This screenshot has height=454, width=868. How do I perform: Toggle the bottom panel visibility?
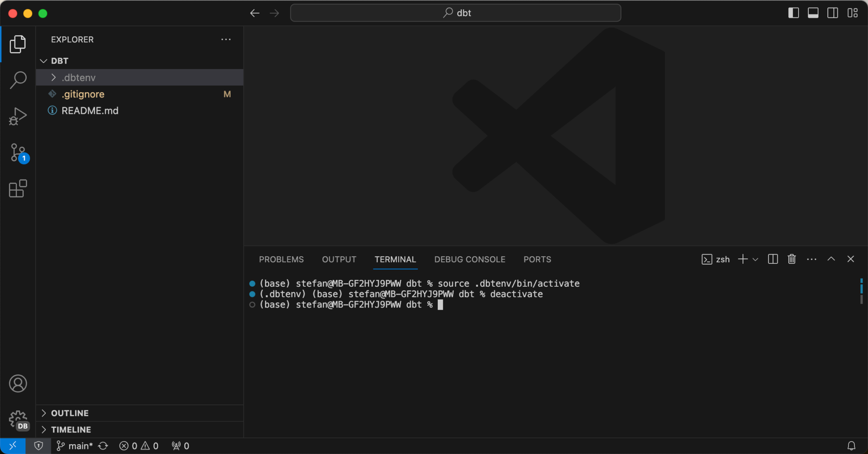(x=813, y=13)
